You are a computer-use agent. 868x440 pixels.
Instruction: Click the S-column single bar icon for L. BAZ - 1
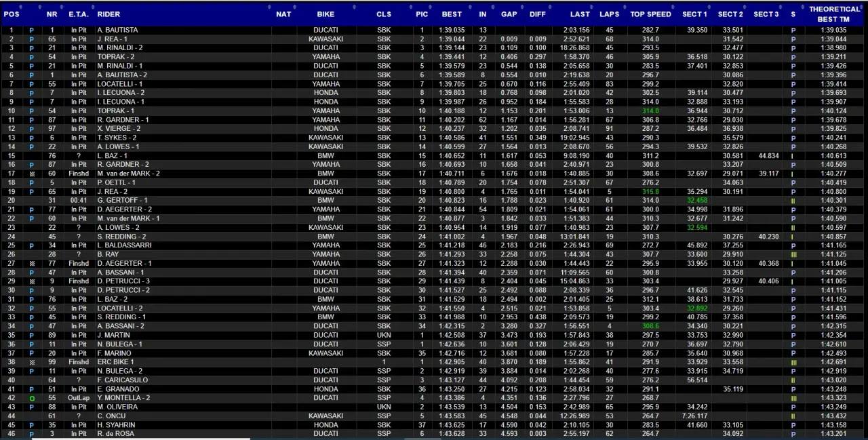[793, 156]
